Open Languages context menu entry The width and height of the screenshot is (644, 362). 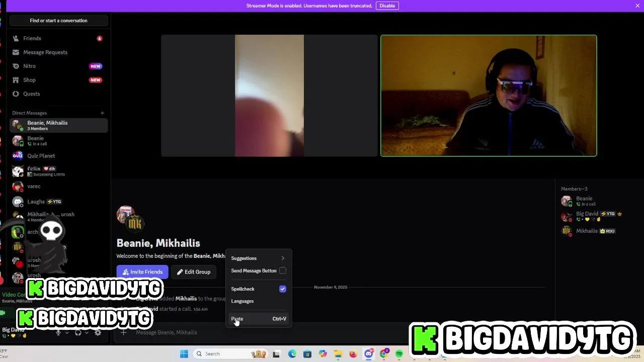pyautogui.click(x=258, y=301)
